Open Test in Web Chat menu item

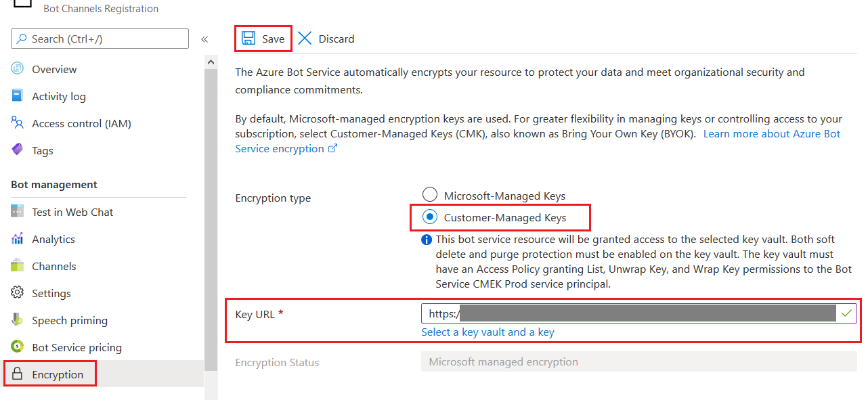[x=72, y=212]
